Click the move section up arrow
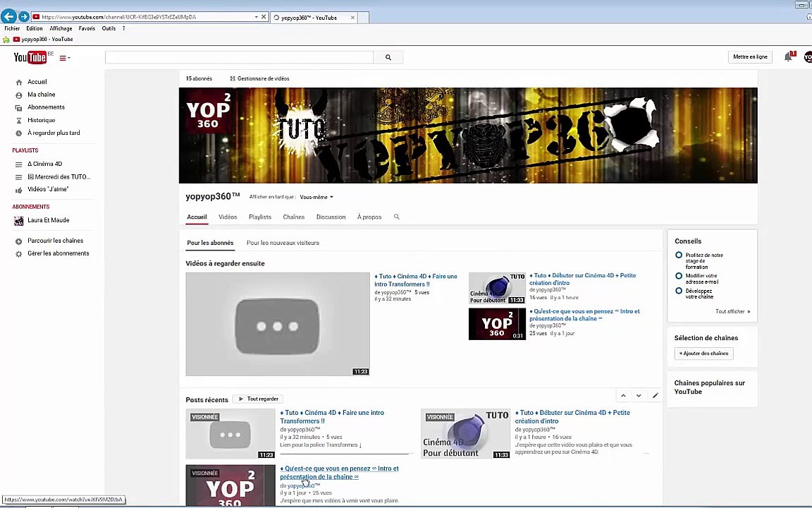Image resolution: width=812 pixels, height=508 pixels. pos(624,396)
